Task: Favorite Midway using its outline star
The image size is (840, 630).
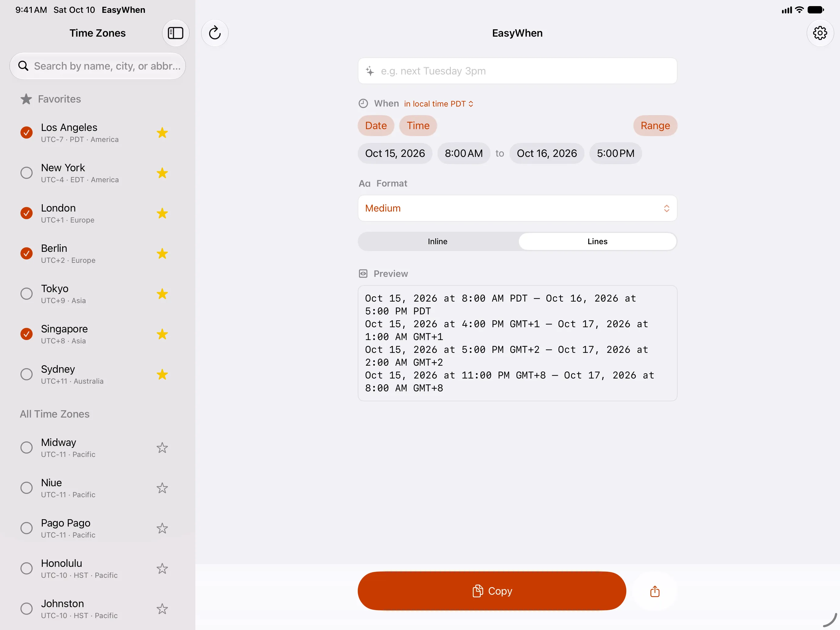Action: (x=162, y=447)
